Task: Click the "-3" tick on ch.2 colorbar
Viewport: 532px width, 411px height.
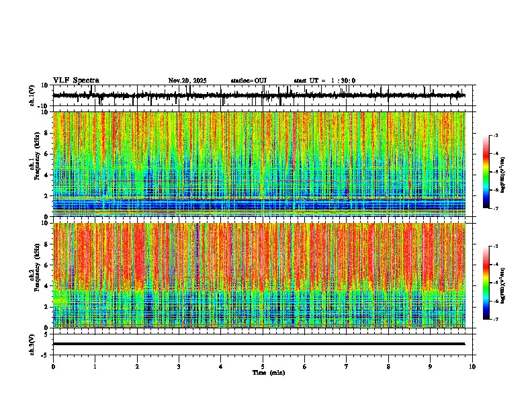Action: [x=496, y=246]
